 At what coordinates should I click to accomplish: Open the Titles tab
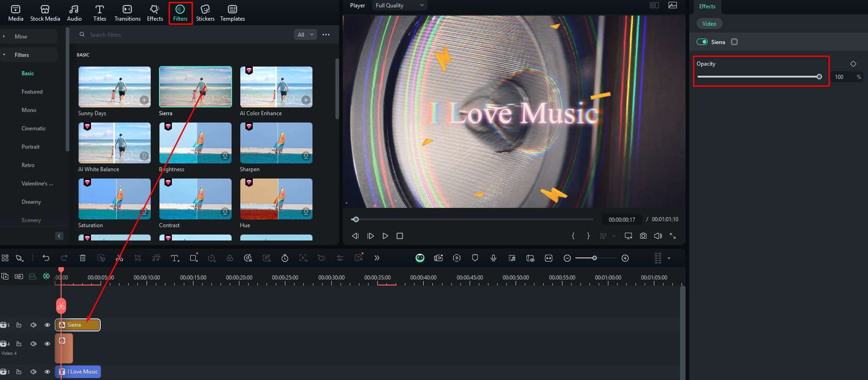click(x=100, y=13)
